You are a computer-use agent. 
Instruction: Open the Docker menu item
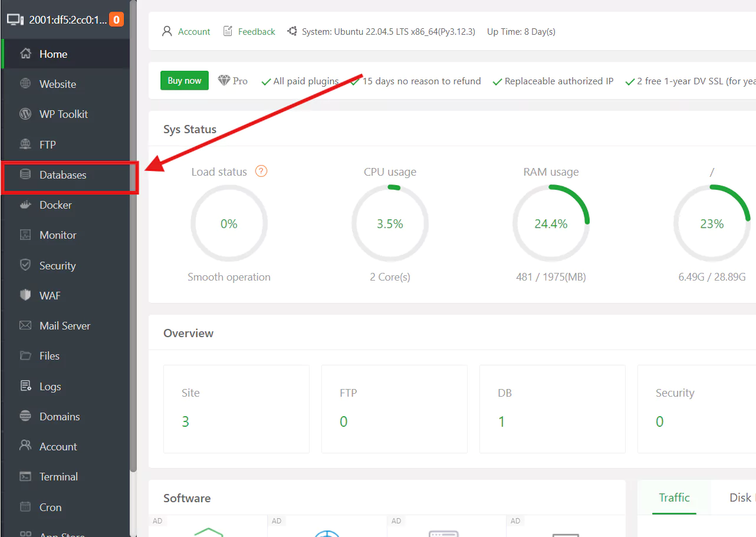click(x=65, y=205)
